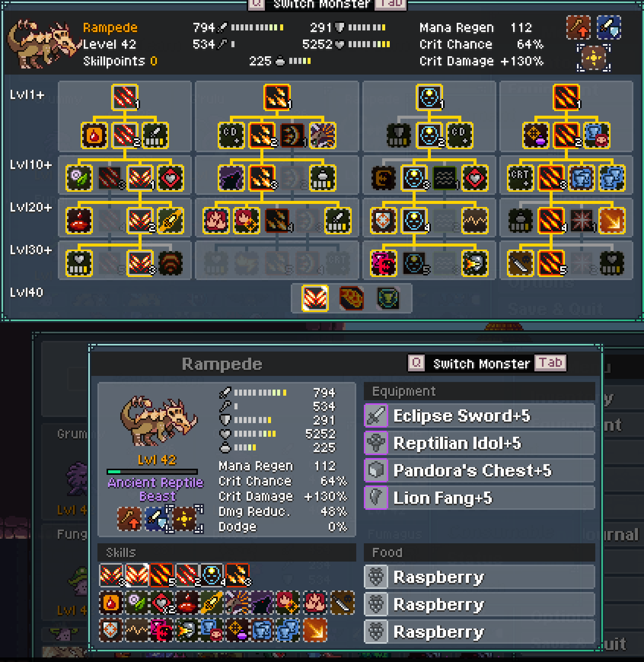Open the Reptilian Idol+5 equipment slot
Screen dimensions: 644x662
pos(480,443)
